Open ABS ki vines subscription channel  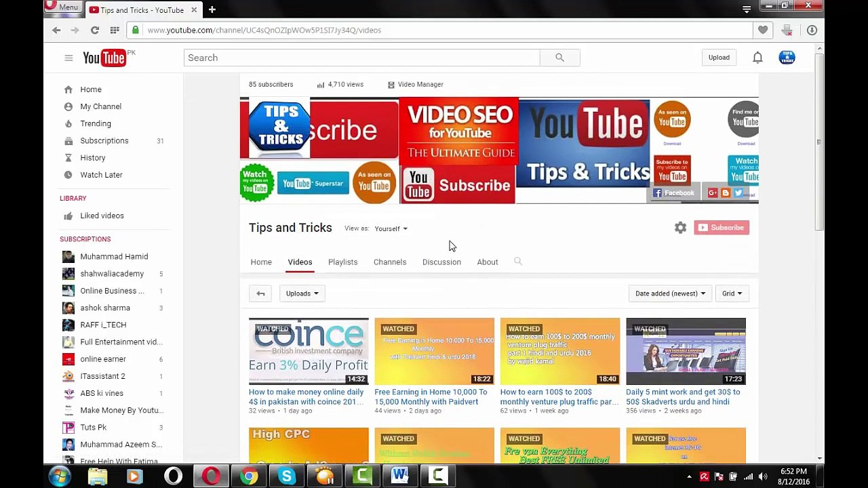click(102, 393)
